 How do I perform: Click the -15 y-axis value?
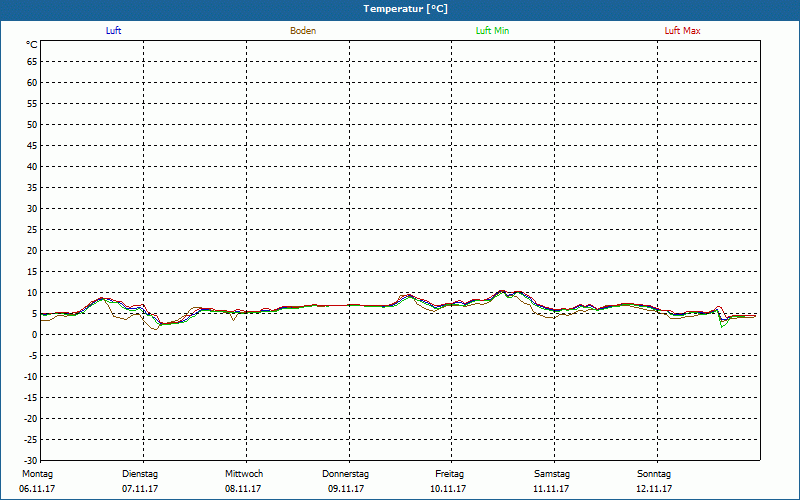(x=31, y=398)
